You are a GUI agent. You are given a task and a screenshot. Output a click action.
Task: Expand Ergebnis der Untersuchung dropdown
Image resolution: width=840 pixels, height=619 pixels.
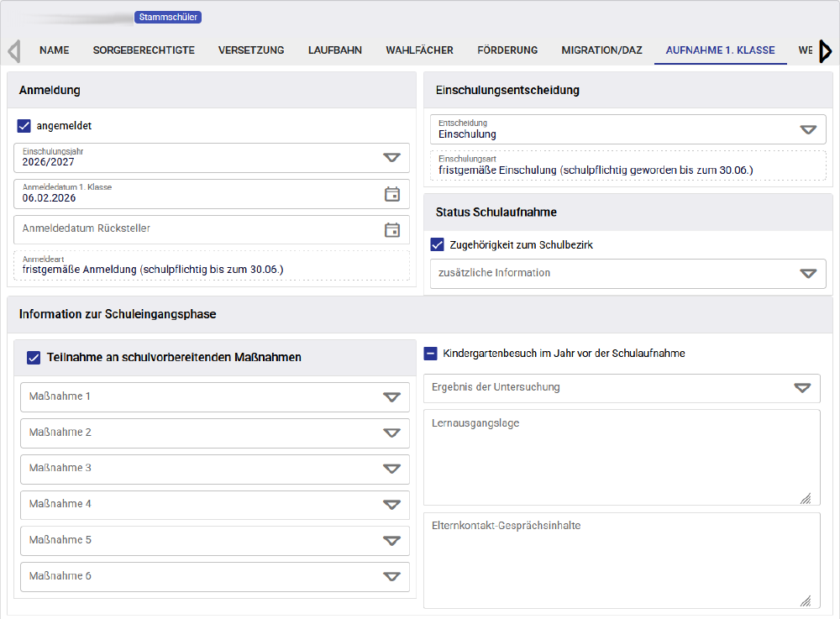click(802, 388)
